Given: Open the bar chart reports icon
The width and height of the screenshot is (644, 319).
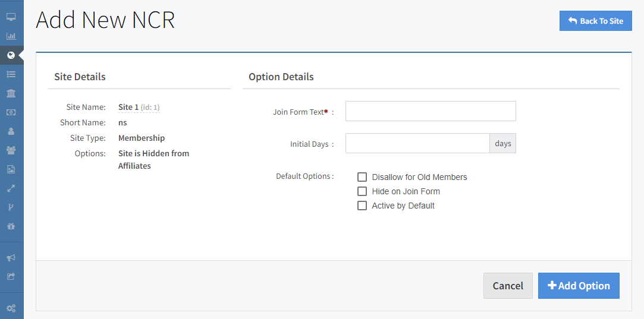Looking at the screenshot, I should 11,36.
